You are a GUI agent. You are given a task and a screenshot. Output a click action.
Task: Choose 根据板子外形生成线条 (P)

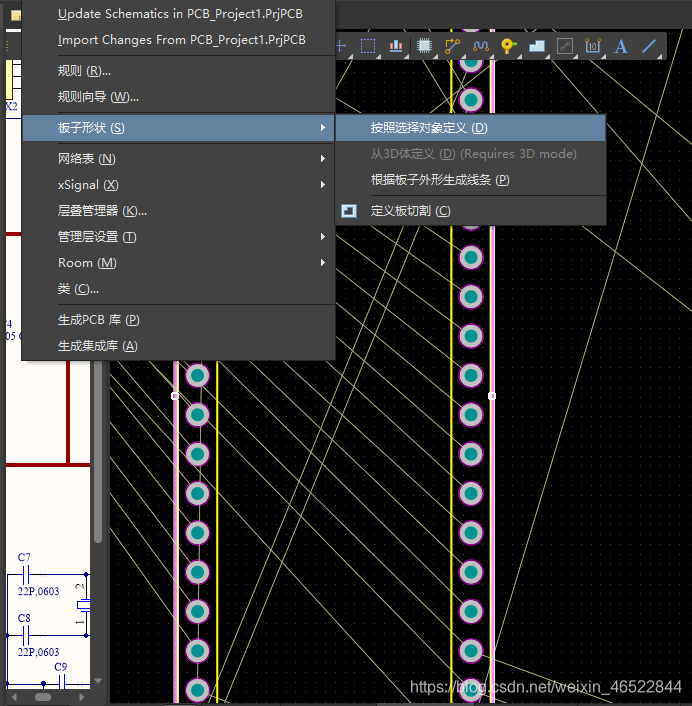[440, 180]
